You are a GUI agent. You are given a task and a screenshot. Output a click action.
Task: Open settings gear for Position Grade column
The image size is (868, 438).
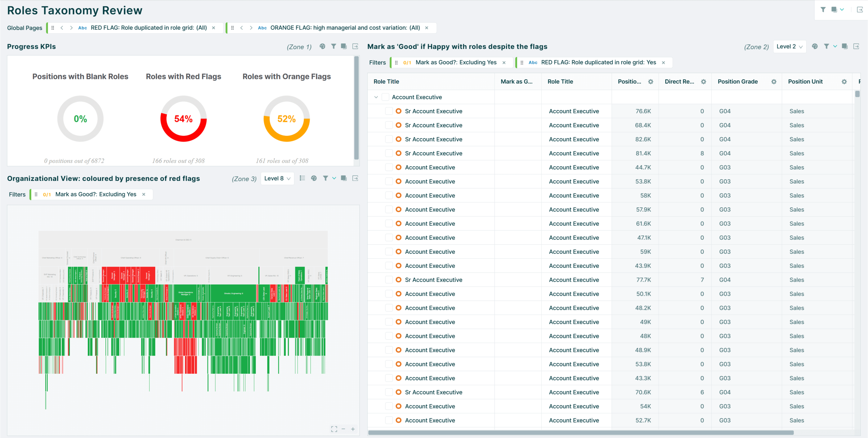pos(774,82)
